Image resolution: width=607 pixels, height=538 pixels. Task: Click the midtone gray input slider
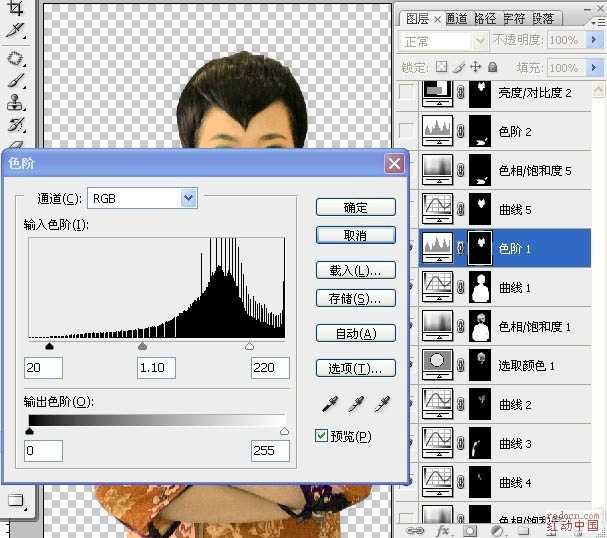pos(142,346)
